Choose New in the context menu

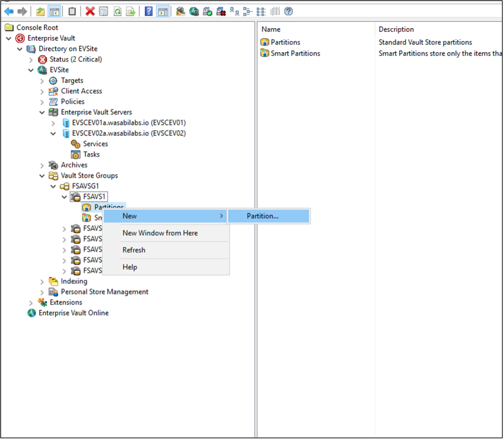click(165, 216)
